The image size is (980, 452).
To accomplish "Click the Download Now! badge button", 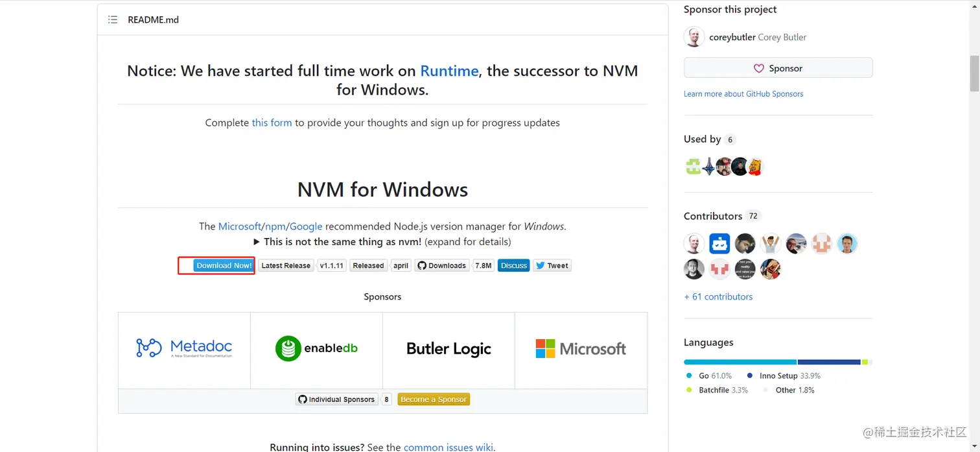I will tap(224, 265).
